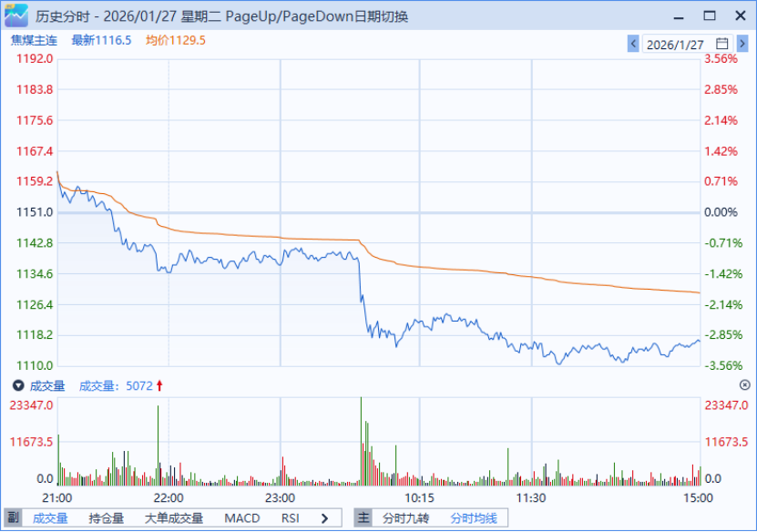This screenshot has height=532, width=757.
Task: Click the date field 2026/1/27
Action: [x=675, y=44]
